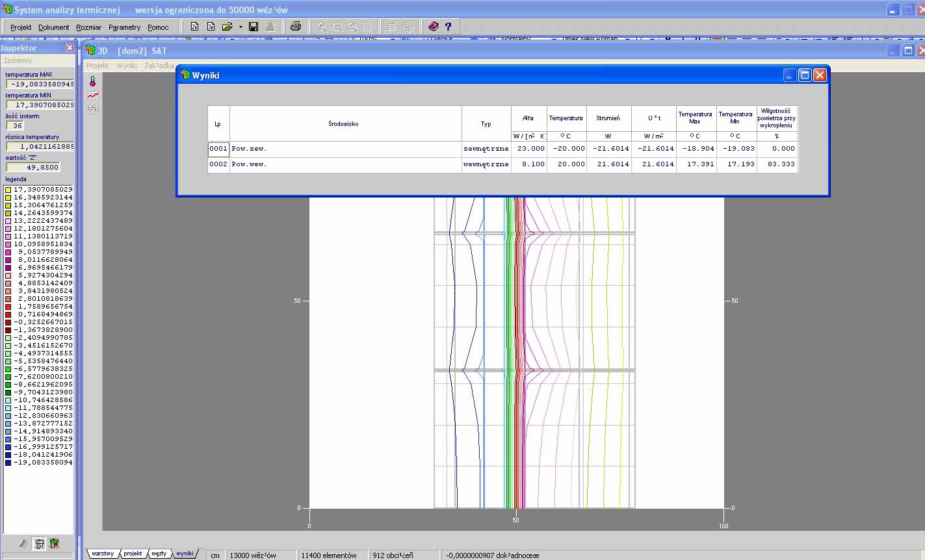Click the 83.333 humidity cell
This screenshot has width=925, height=560.
tap(777, 164)
